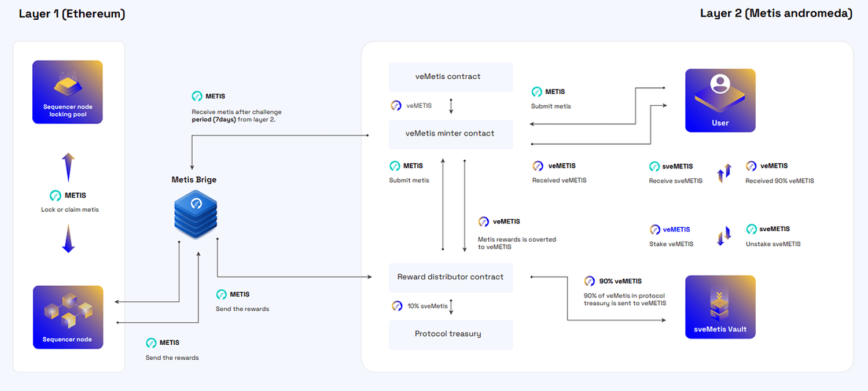Image resolution: width=868 pixels, height=391 pixels.
Task: Click METIS icon above challenge period text
Action: point(197,96)
